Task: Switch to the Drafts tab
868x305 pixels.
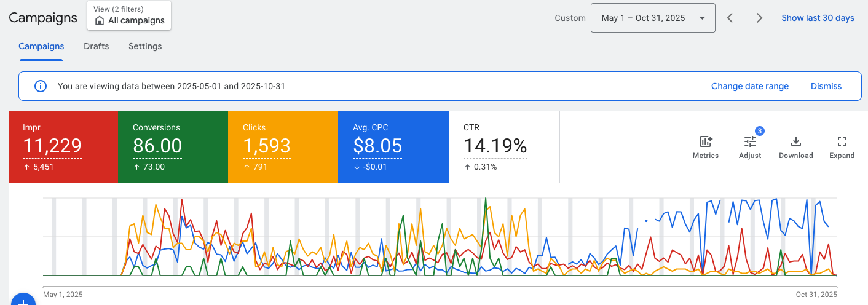Action: pos(97,46)
